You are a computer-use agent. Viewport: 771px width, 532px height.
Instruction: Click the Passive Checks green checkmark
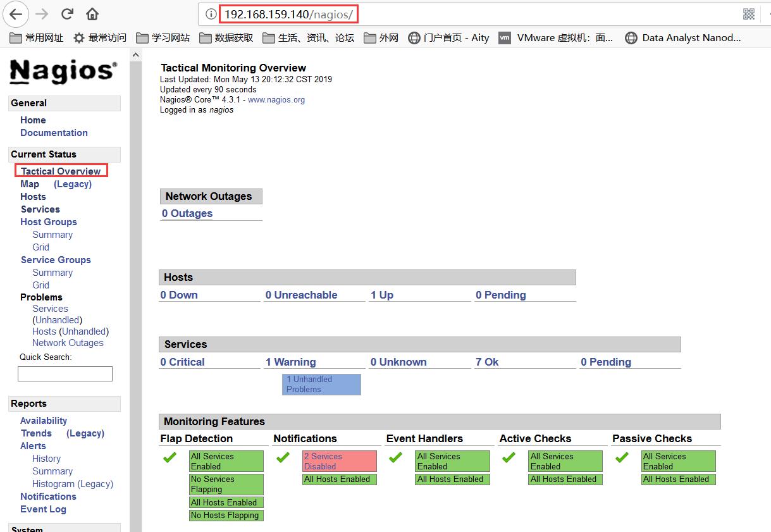tap(622, 457)
